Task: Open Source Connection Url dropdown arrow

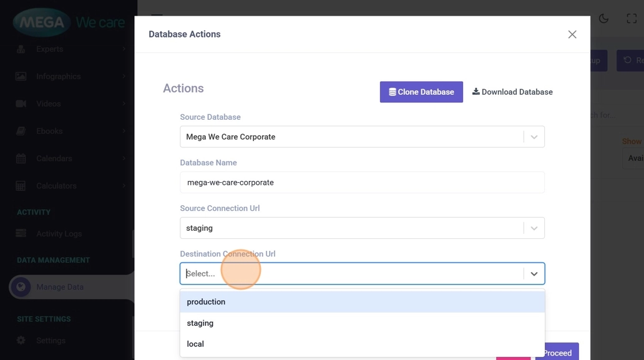Action: pyautogui.click(x=534, y=228)
